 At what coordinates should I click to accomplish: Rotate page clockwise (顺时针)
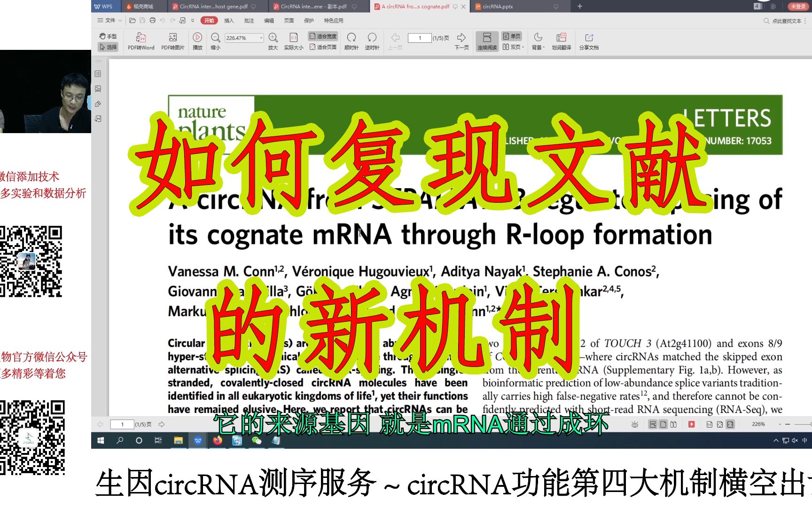point(351,41)
